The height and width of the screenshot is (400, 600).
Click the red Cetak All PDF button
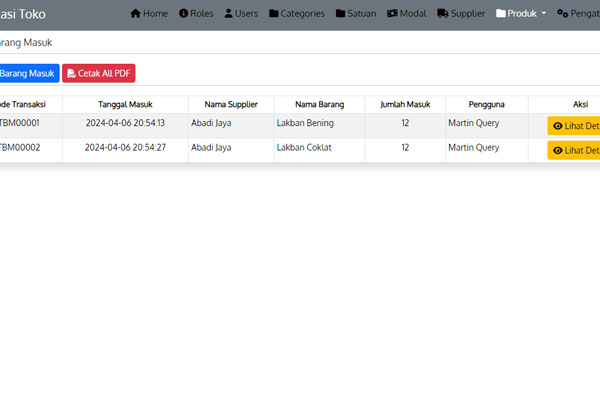pyautogui.click(x=99, y=73)
